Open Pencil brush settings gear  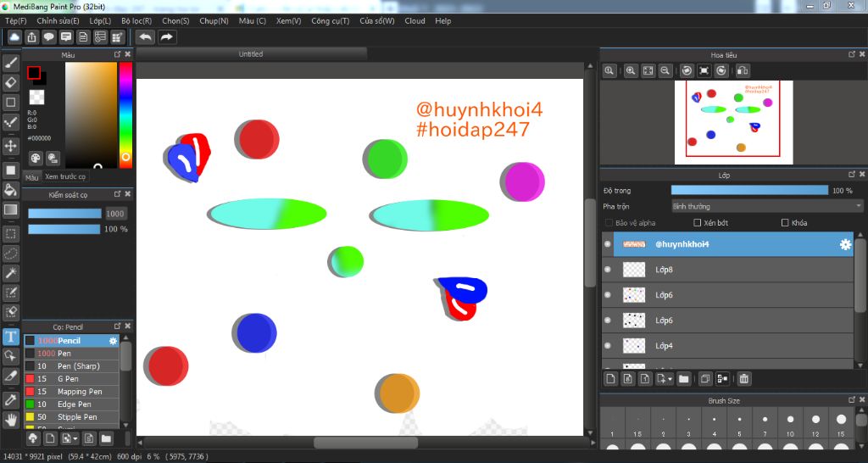tap(113, 341)
